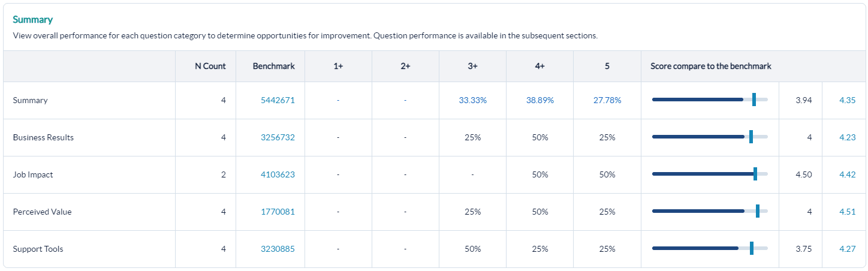Click Support Tools benchmark score 4.27

pos(847,249)
